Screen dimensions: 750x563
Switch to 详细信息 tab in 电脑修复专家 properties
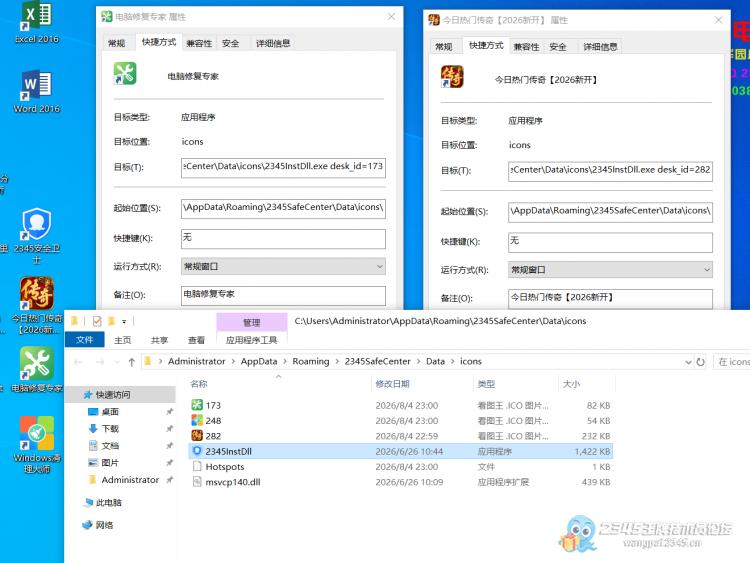click(273, 43)
